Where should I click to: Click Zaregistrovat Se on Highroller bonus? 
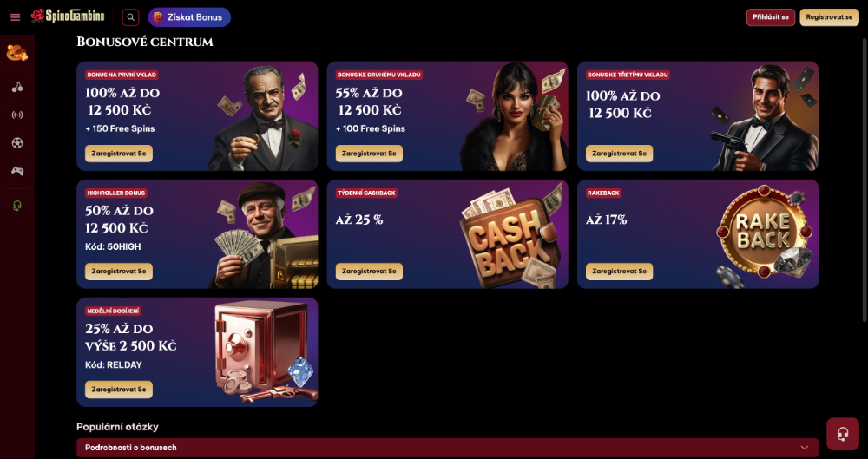point(118,272)
